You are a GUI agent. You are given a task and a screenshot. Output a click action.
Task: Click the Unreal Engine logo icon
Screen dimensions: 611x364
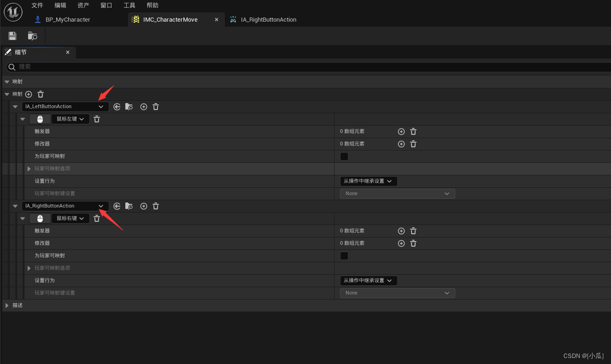13,12
